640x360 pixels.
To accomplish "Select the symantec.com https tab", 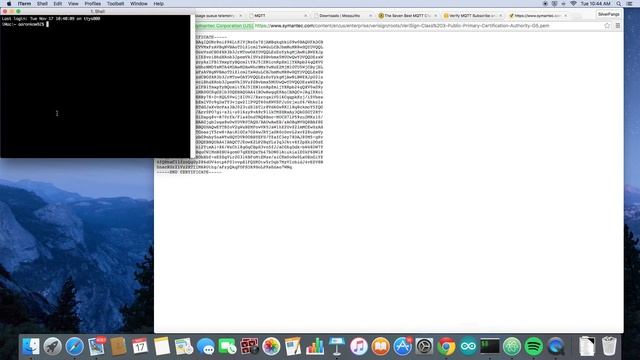I will (x=537, y=16).
